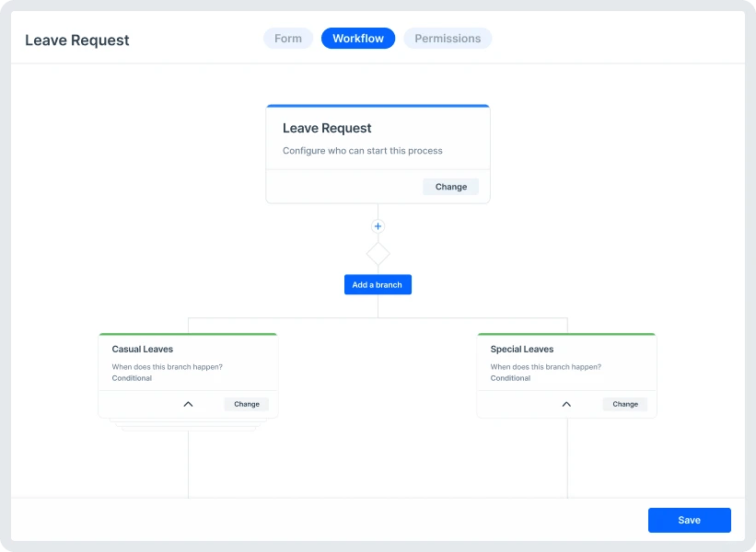
Task: Select the Special Leaves branch title
Action: point(522,350)
